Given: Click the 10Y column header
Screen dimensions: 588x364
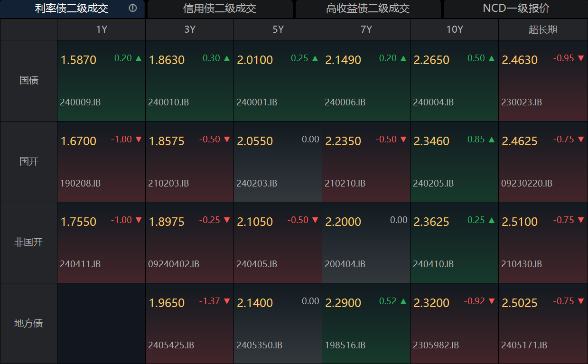Looking at the screenshot, I should pyautogui.click(x=454, y=29).
